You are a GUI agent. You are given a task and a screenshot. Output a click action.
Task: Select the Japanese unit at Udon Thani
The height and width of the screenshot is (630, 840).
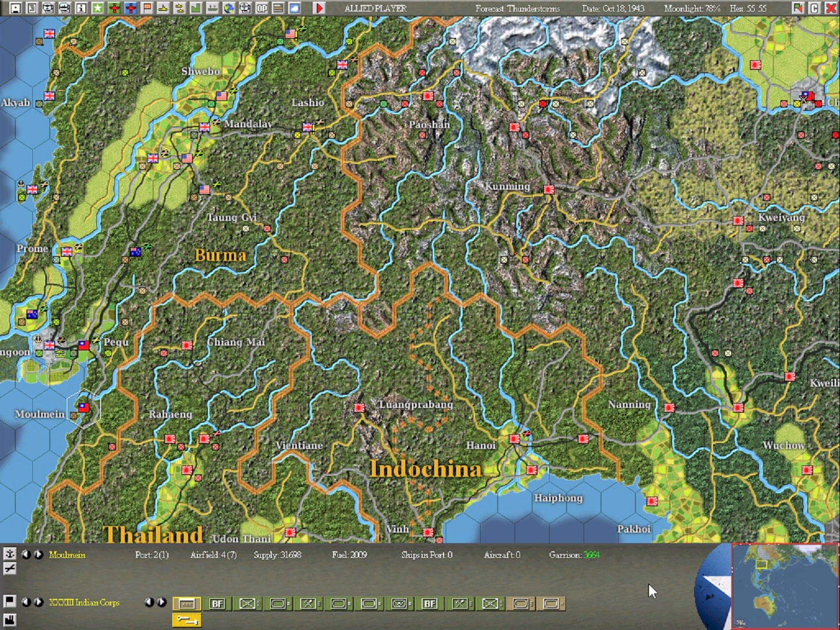tap(290, 532)
